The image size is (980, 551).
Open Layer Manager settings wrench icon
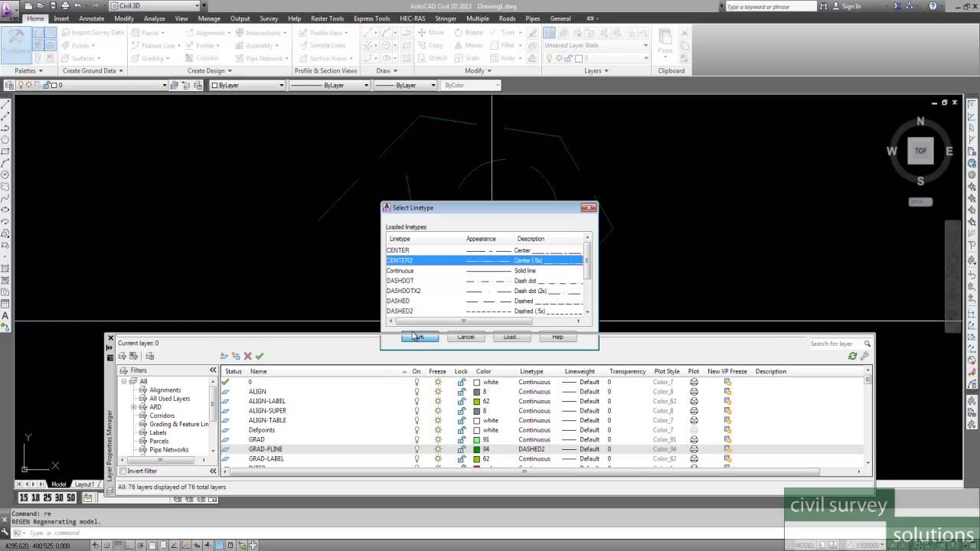[864, 356]
